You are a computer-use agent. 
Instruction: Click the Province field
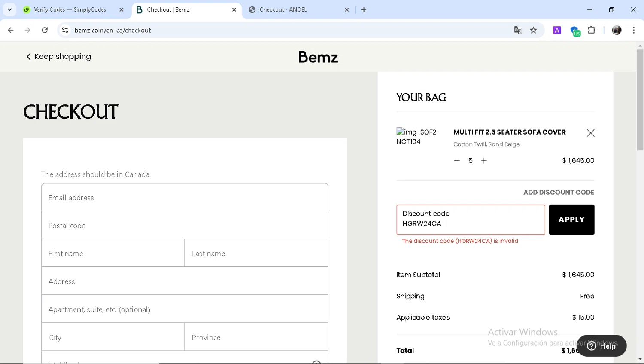256,337
